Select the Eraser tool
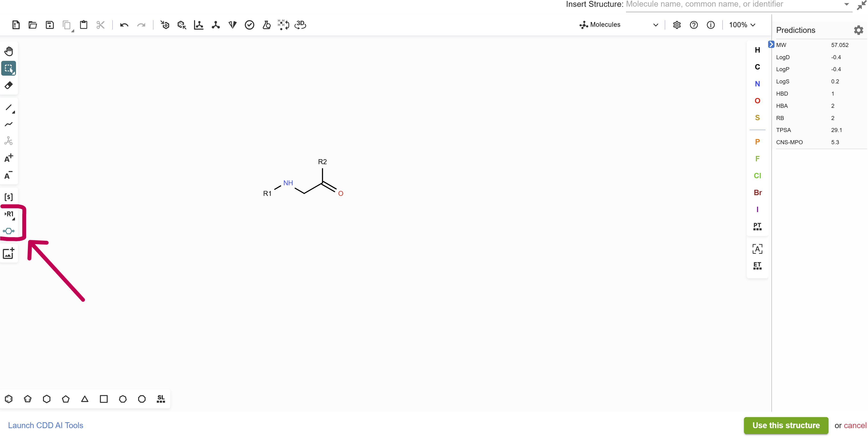 [x=9, y=85]
